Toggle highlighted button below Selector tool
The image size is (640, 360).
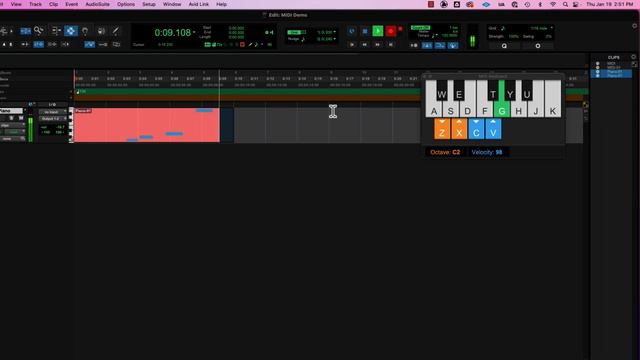coord(90,44)
